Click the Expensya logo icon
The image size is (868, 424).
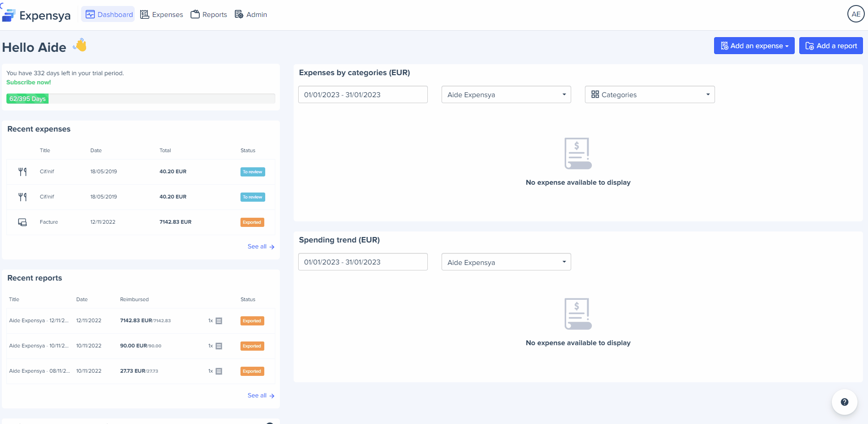pyautogui.click(x=9, y=15)
